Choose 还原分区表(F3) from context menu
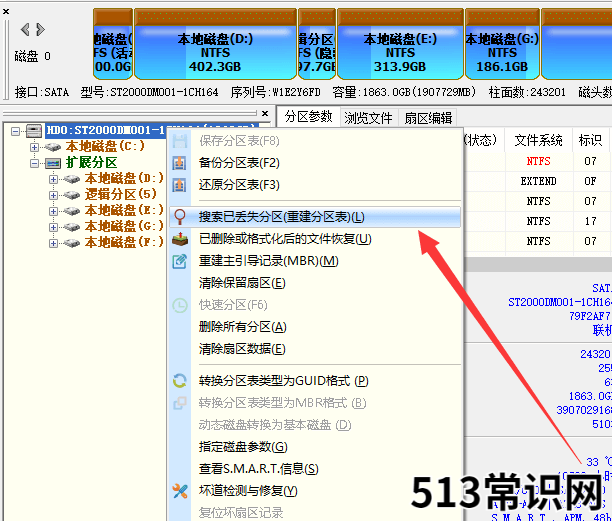612x523 pixels. 315,185
